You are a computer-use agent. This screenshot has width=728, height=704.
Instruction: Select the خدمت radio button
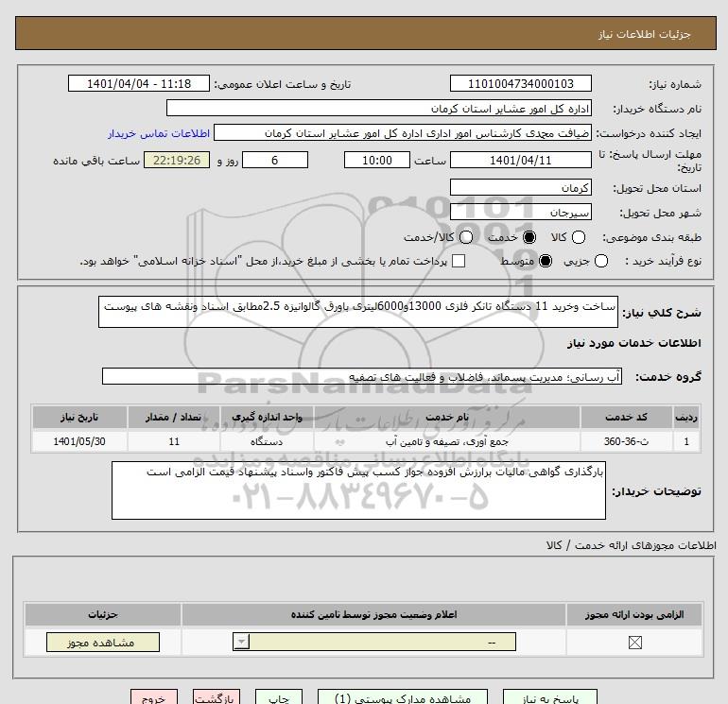pyautogui.click(x=529, y=237)
